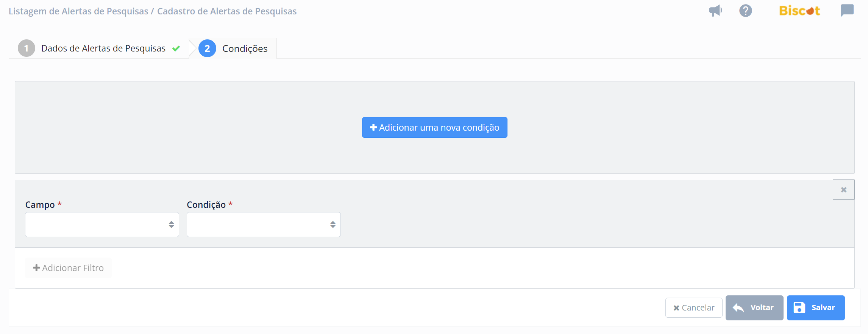Click the step 1 circle icon

[x=27, y=48]
